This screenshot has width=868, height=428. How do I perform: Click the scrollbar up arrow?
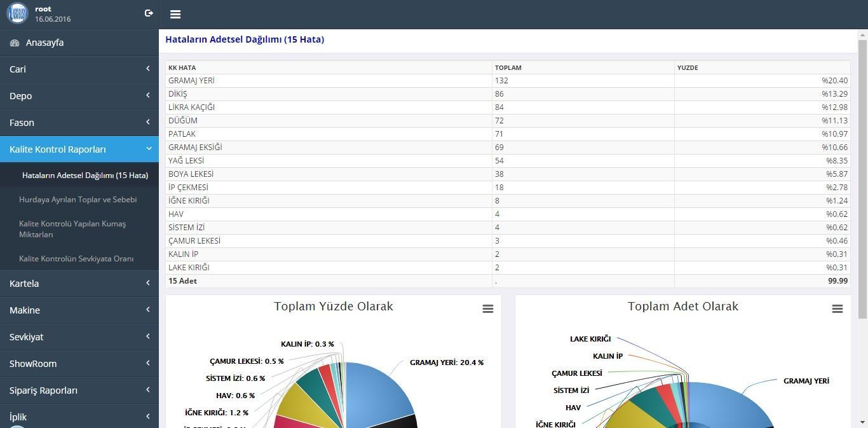[862, 34]
